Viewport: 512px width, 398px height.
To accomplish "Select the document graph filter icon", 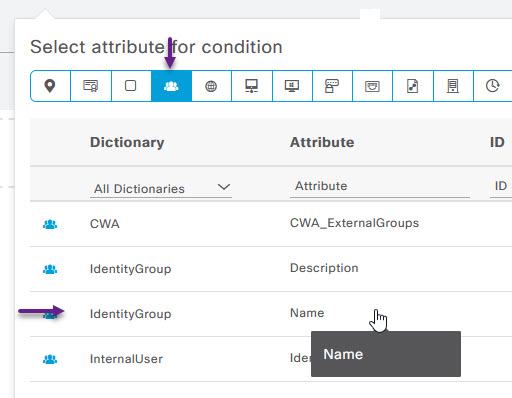I will [413, 86].
